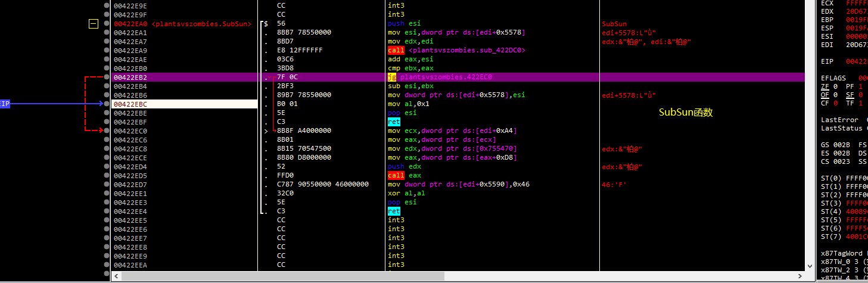
Task: Click the 'call <plantsvszombies.sub_422DC0>' instruction
Action: pyautogui.click(x=456, y=51)
